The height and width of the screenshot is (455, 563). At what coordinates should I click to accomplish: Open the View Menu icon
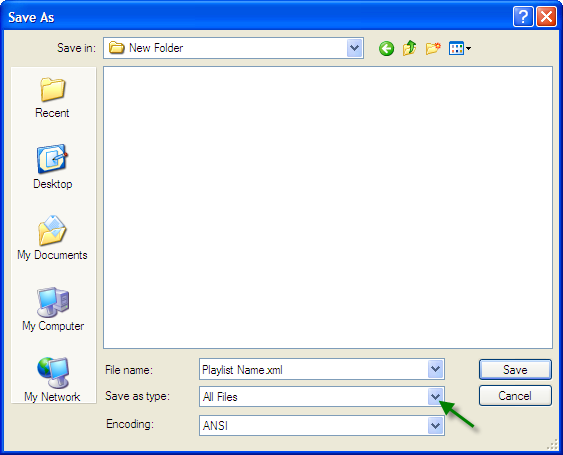pyautogui.click(x=460, y=48)
